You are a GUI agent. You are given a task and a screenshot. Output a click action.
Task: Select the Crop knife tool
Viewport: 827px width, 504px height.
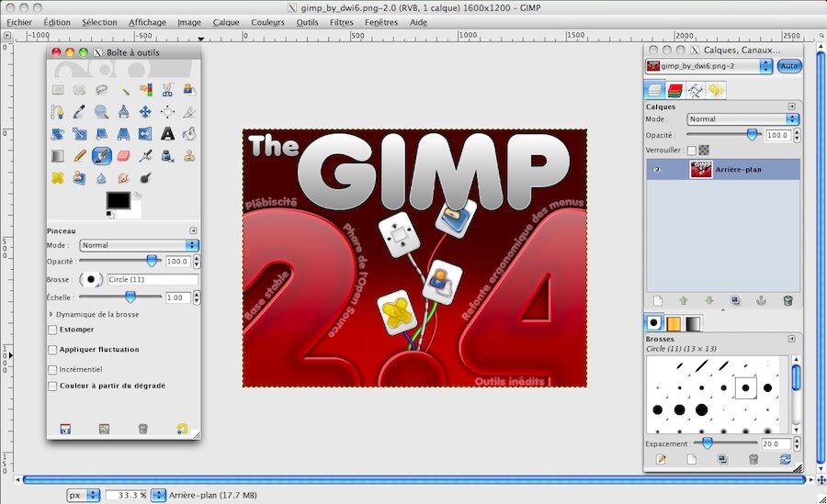(x=190, y=111)
